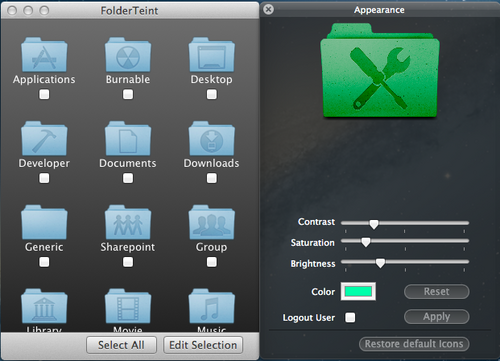Click the green utilities folder preview
This screenshot has width=500, height=361.
380,70
